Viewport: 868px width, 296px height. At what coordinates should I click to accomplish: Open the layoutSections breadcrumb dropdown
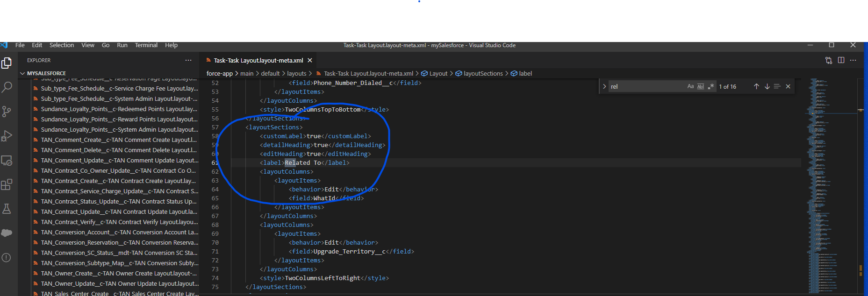point(483,73)
